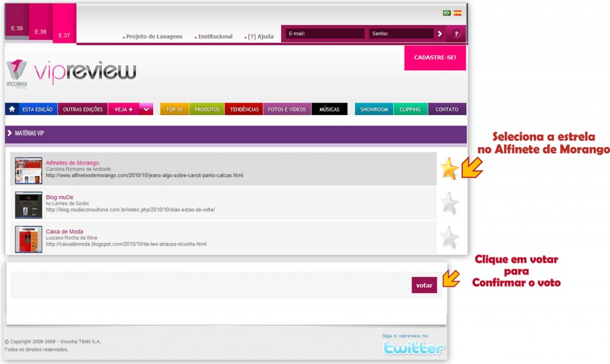The image size is (610, 364).
Task: Expand the Matérias VIP section arrow
Action: (x=10, y=133)
